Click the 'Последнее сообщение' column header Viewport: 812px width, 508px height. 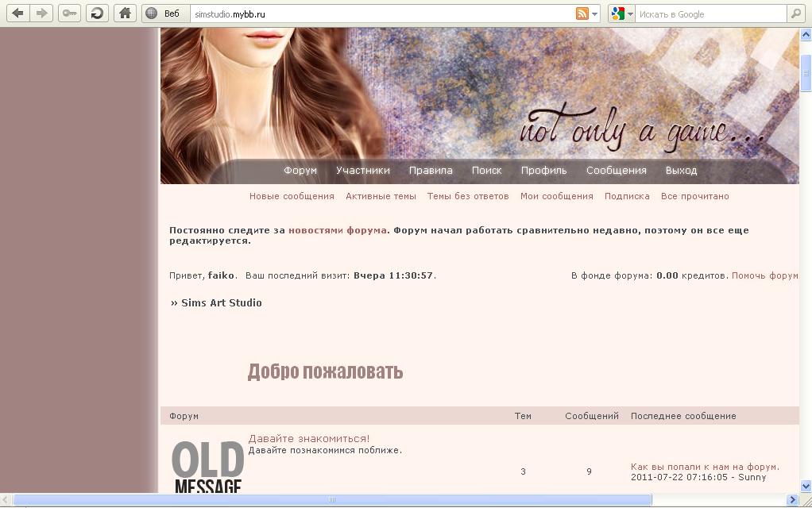(683, 416)
